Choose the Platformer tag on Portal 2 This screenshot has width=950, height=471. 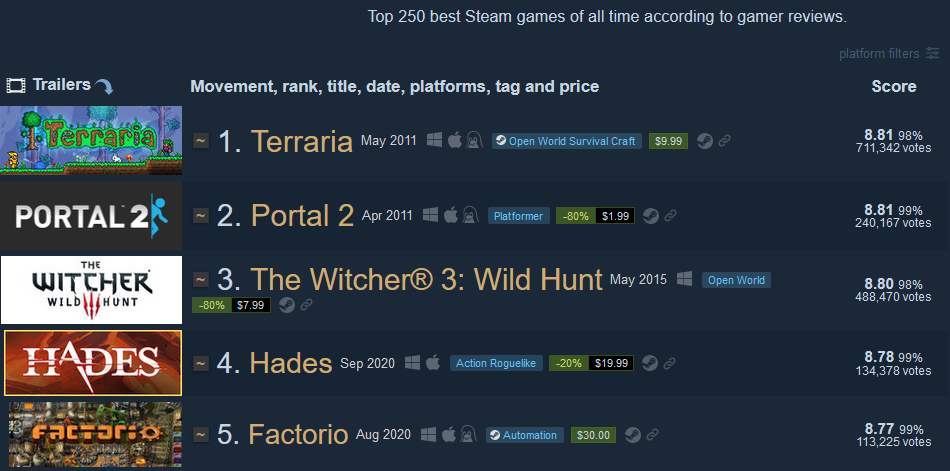(x=519, y=216)
